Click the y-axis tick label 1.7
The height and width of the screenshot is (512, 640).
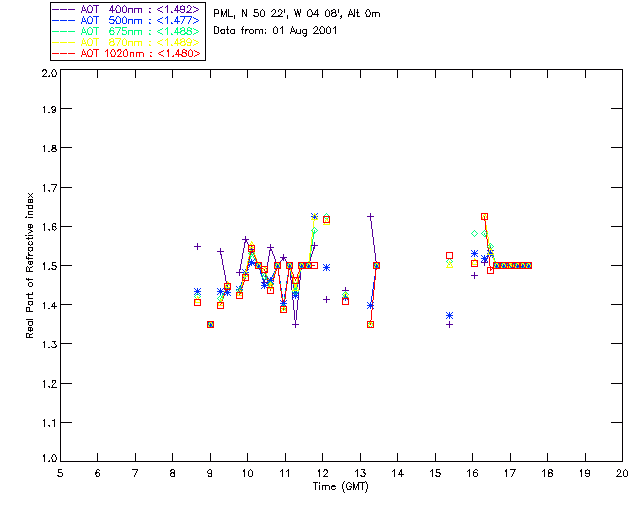coord(49,188)
